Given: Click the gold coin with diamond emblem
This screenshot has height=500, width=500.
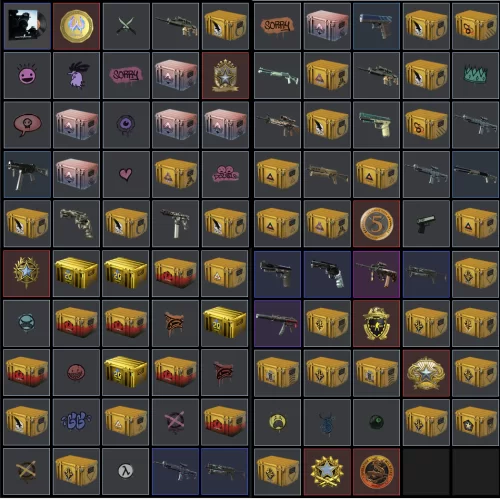Looking at the screenshot, I should pyautogui.click(x=76, y=26).
